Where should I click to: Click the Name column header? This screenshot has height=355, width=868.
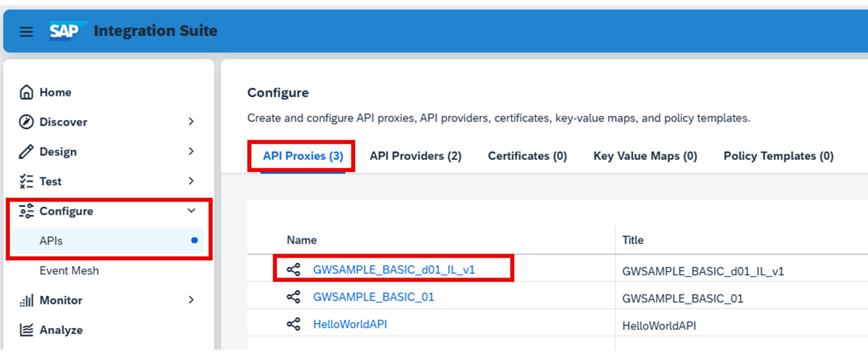pyautogui.click(x=302, y=240)
